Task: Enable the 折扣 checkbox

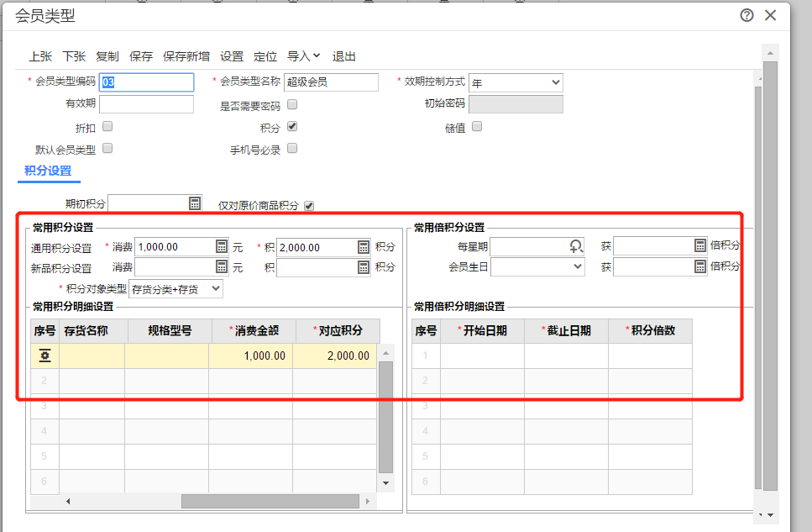Action: coord(107,126)
